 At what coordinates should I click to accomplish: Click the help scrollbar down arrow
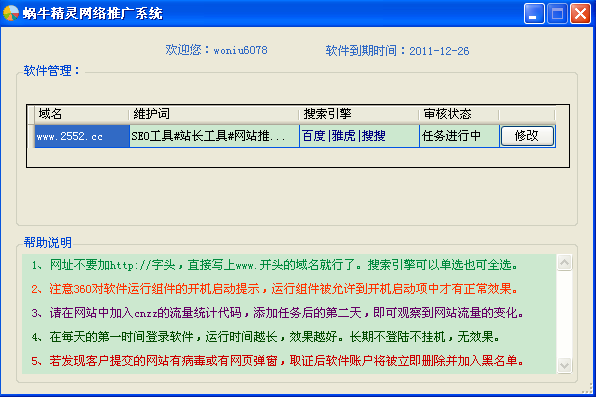point(564,365)
